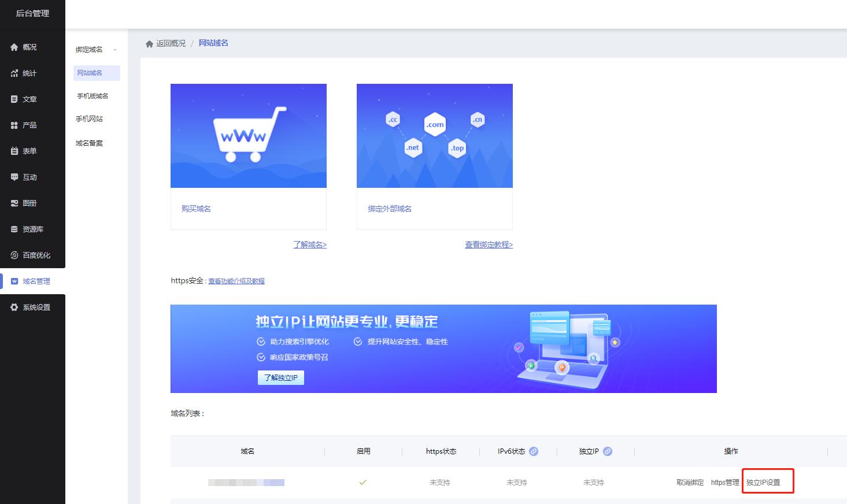
Task: Click the 互动 chat bubble icon
Action: 14,177
